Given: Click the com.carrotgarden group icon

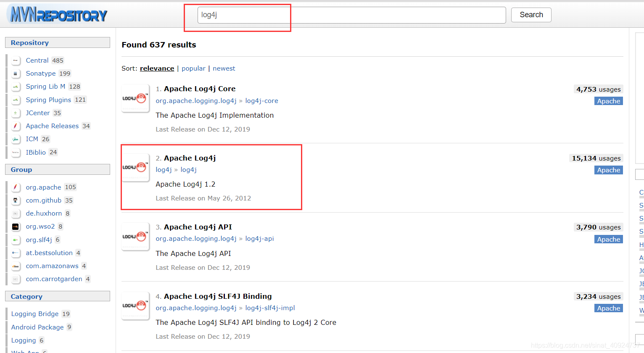Looking at the screenshot, I should [16, 279].
